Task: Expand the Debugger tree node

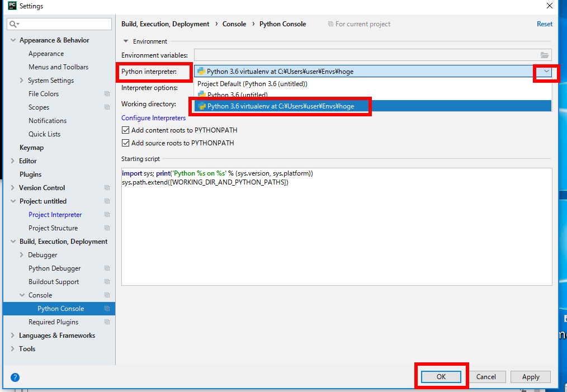Action: pyautogui.click(x=22, y=255)
